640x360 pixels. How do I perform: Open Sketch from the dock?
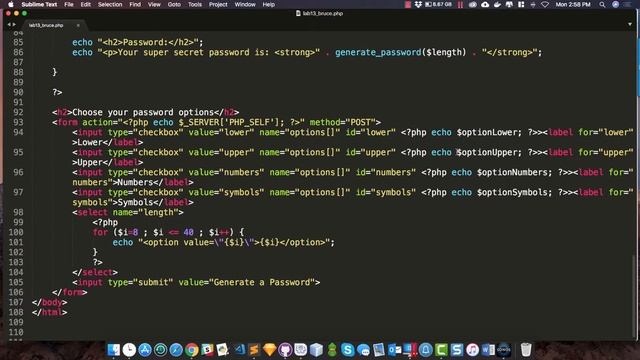pyautogui.click(x=269, y=350)
